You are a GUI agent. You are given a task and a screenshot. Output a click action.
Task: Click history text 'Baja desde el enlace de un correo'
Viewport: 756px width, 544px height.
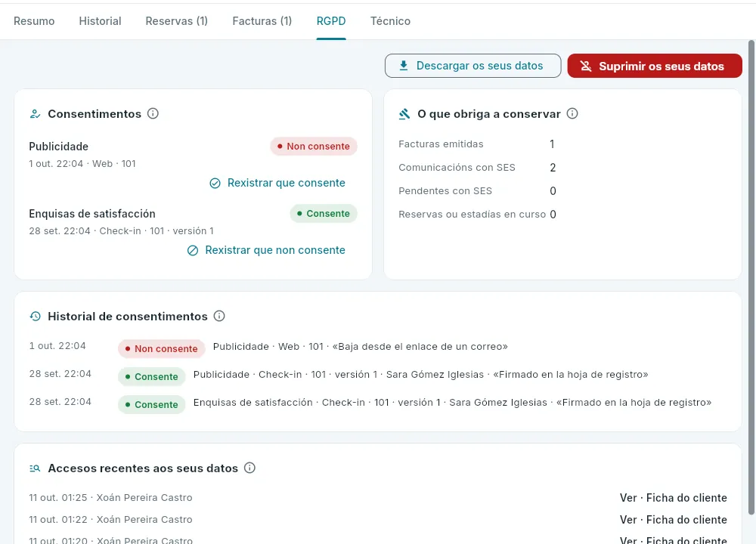(420, 347)
